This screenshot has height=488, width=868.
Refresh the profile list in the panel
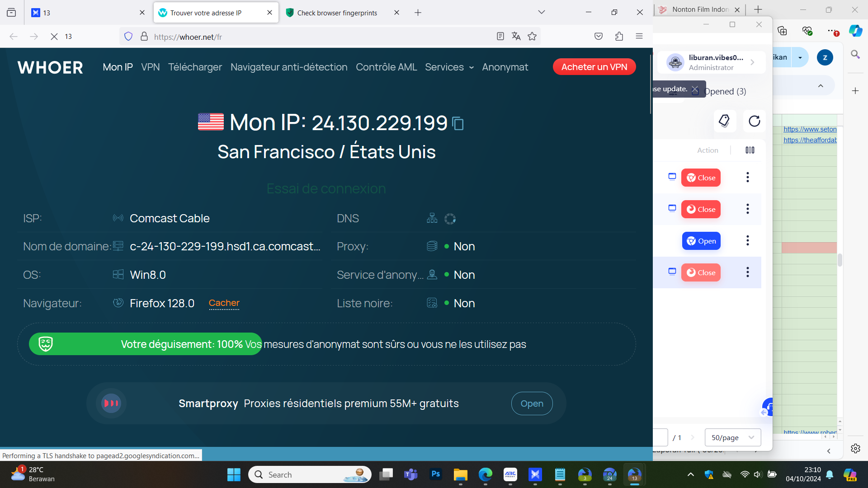(x=755, y=121)
